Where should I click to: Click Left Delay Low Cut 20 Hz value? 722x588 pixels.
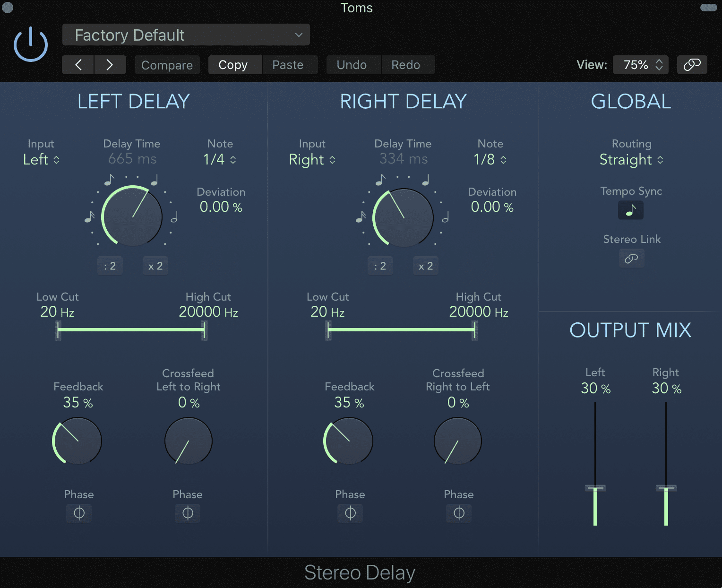click(57, 312)
